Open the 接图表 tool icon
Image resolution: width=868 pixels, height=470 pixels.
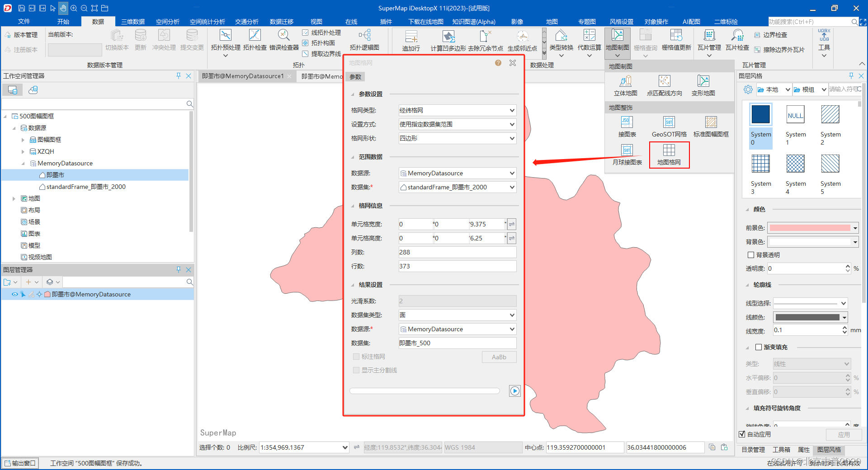point(627,127)
